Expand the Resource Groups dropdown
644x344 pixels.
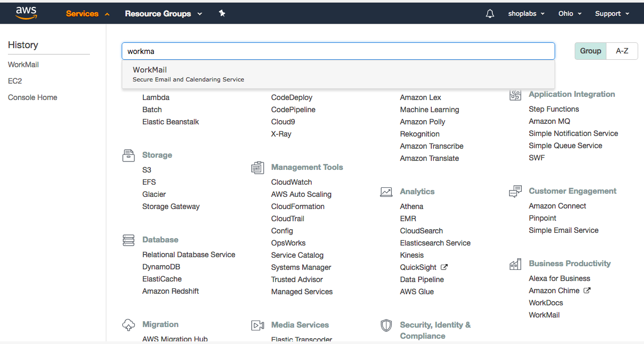(164, 14)
